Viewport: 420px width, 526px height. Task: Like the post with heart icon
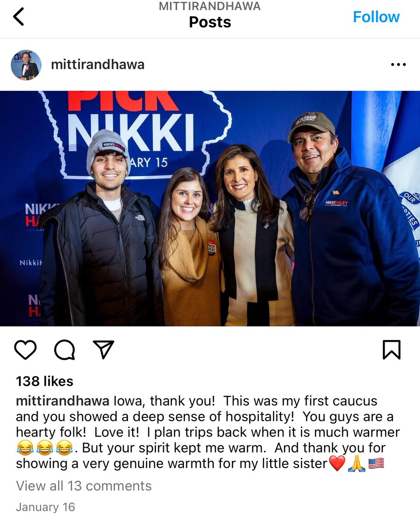(25, 350)
